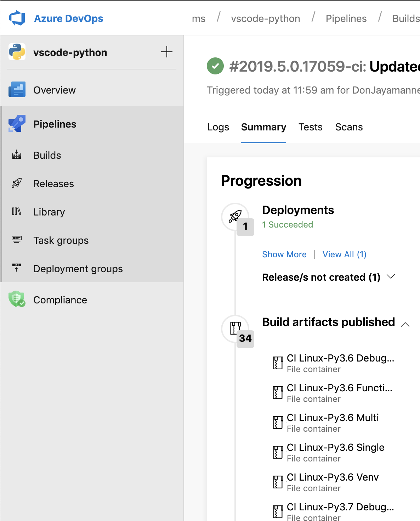Open the Library section
Viewport: 420px width, 521px height.
[49, 212]
